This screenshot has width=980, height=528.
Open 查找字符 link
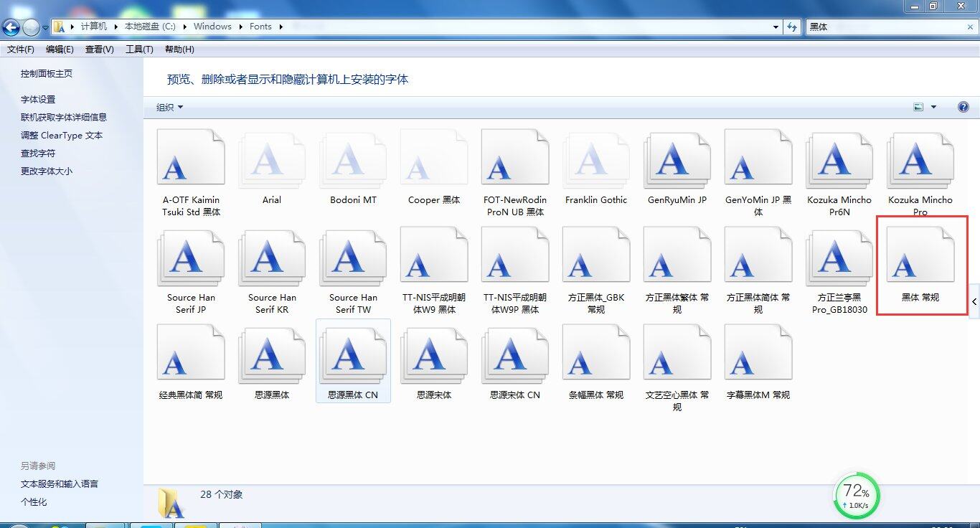[38, 154]
